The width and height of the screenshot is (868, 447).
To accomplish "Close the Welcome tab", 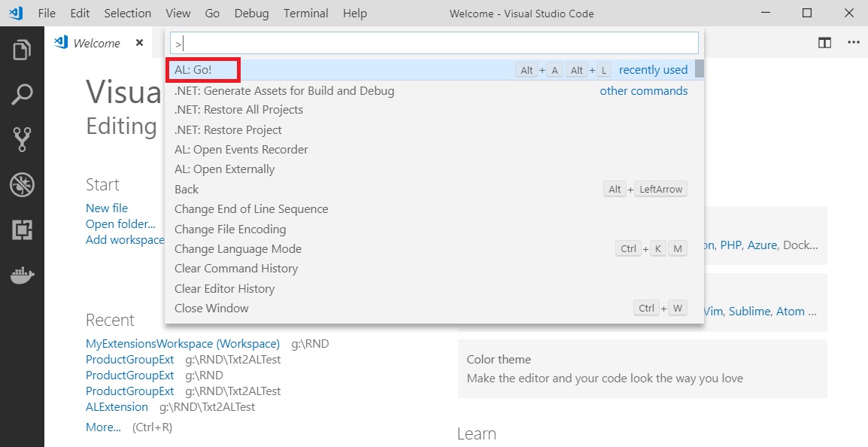I will 139,43.
